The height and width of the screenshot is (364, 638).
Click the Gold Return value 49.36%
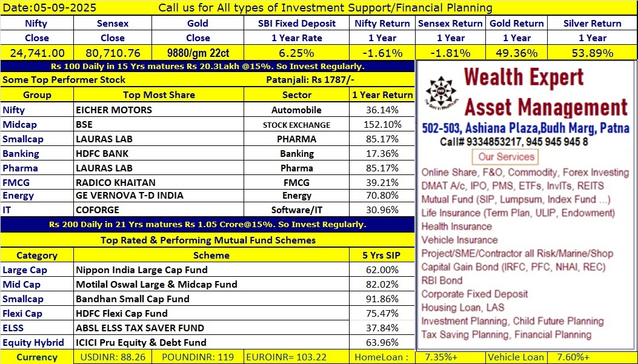point(517,53)
